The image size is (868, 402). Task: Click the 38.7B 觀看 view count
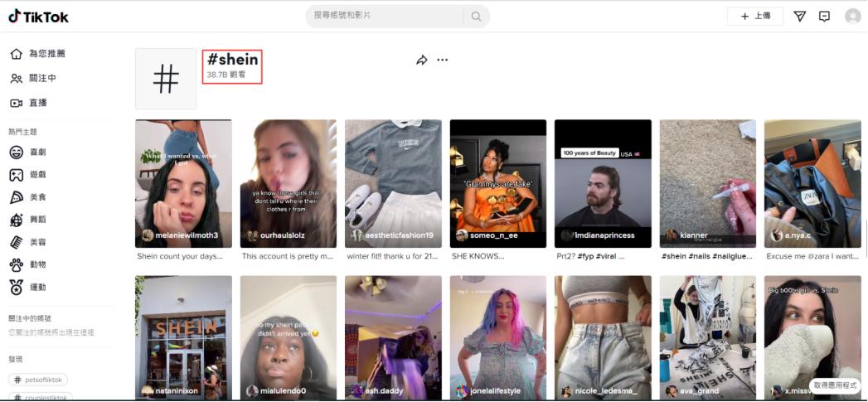coord(226,75)
